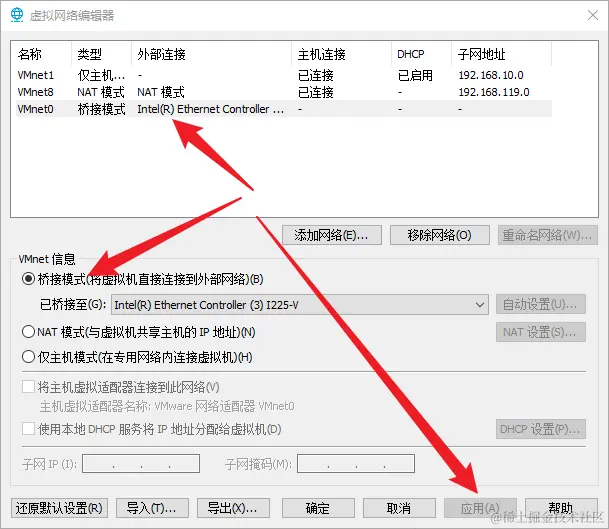Click the 子网 IP input field

(x=141, y=463)
